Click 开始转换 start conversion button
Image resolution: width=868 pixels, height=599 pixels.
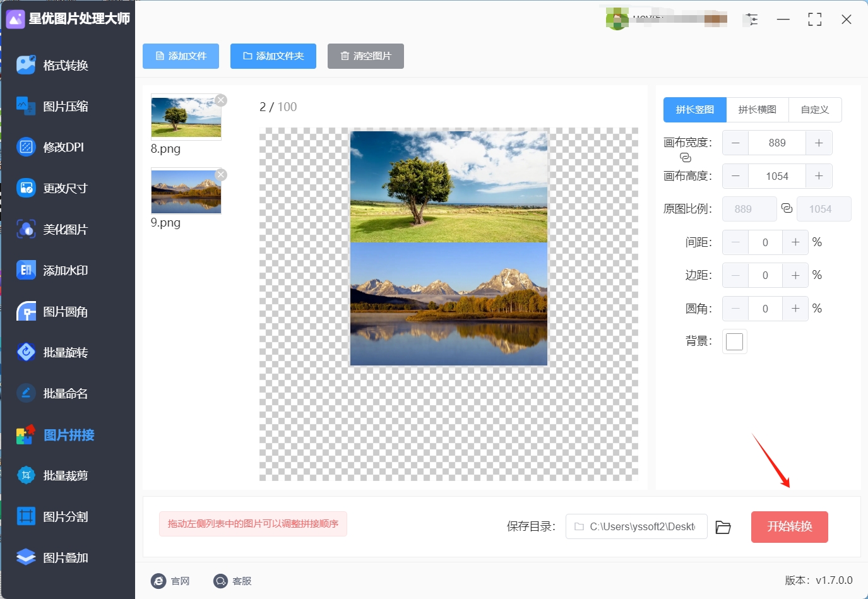tap(790, 526)
